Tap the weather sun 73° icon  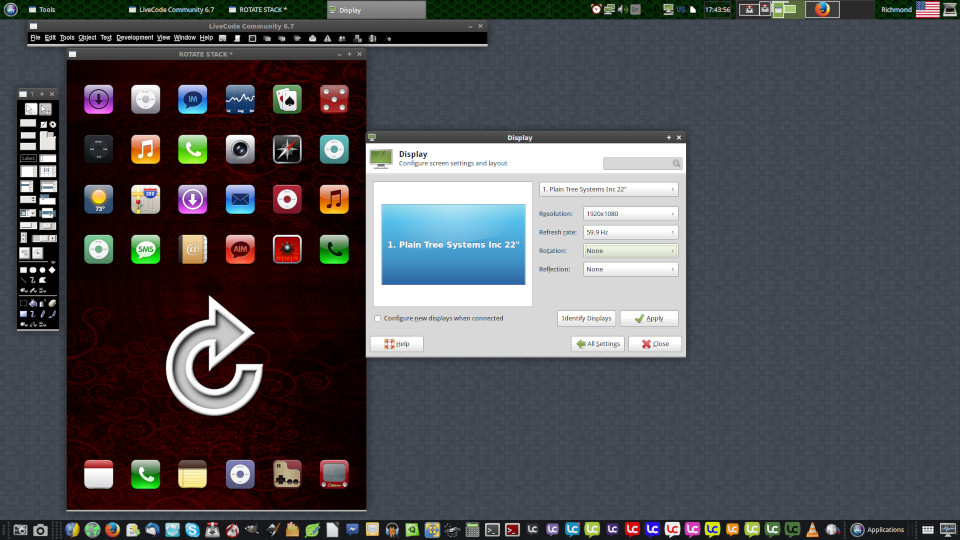pyautogui.click(x=99, y=198)
